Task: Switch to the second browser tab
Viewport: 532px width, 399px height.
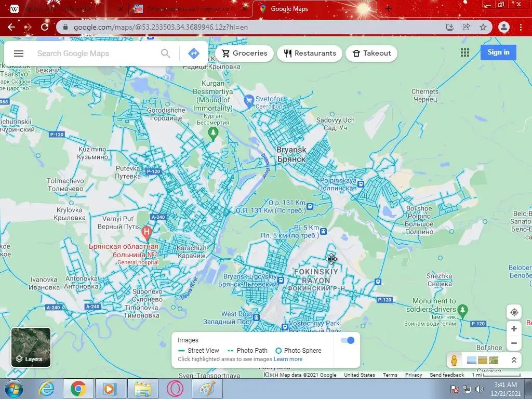Action: [190, 9]
